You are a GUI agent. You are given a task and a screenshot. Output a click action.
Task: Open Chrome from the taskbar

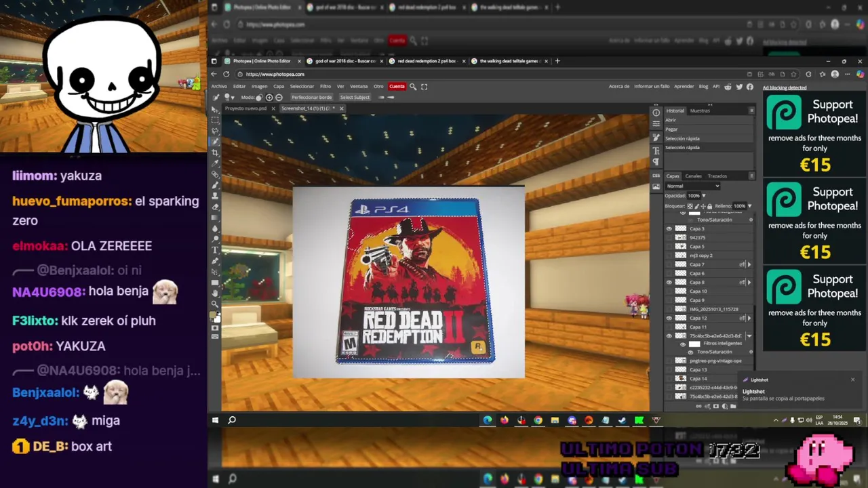[x=538, y=420]
